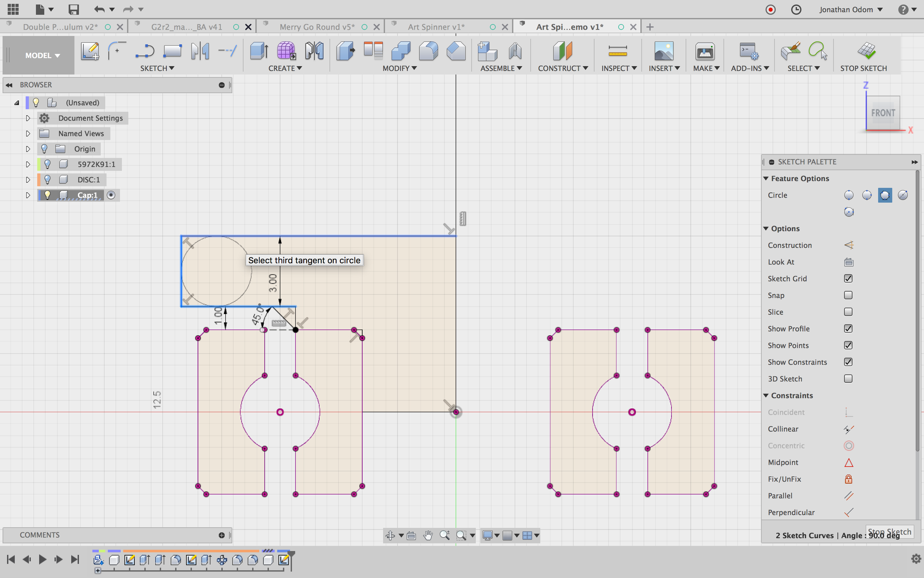Switch to Merry Go Round v5 tab
Image resolution: width=924 pixels, height=578 pixels.
click(x=317, y=27)
